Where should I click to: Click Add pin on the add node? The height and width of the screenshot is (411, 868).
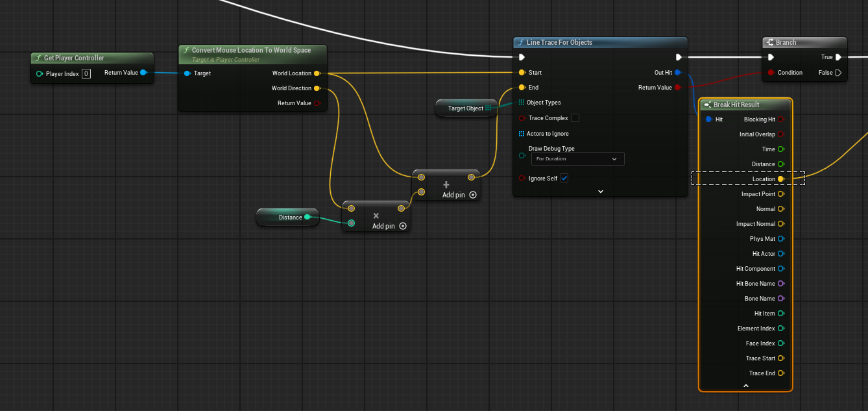459,195
